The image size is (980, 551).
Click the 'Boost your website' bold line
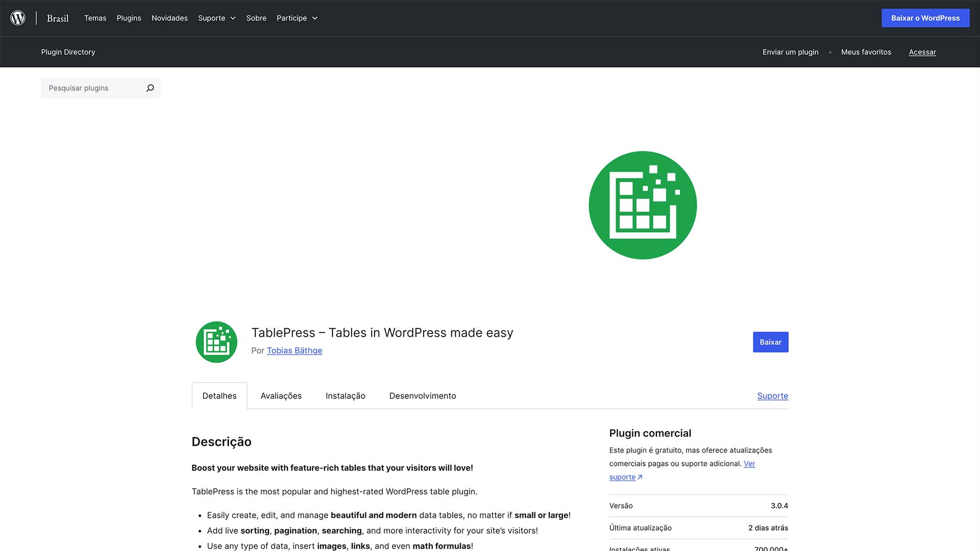332,468
